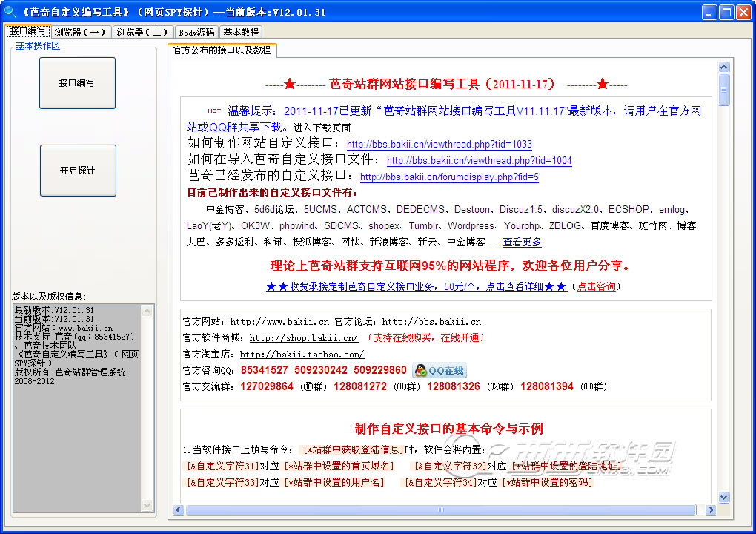The image size is (756, 534).
Task: Click the [&自定义字符34] text
Action: point(441,482)
